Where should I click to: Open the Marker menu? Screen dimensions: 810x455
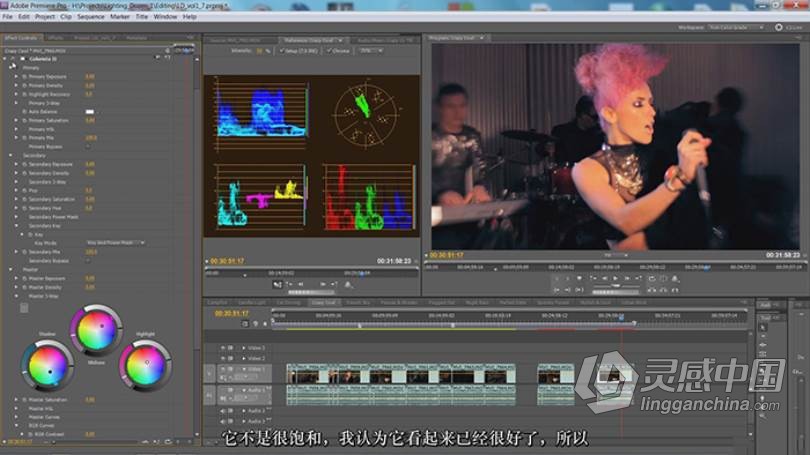pos(120,16)
